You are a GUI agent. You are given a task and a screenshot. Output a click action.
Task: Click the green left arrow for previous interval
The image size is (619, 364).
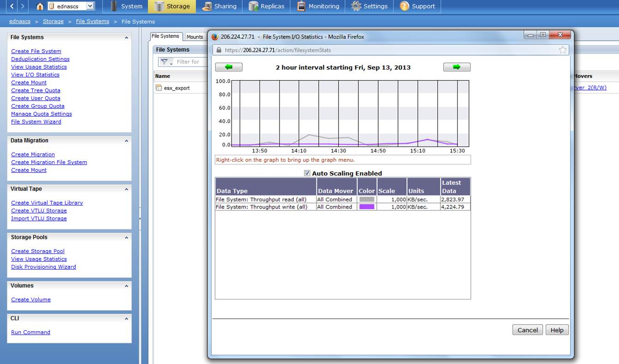(x=229, y=67)
